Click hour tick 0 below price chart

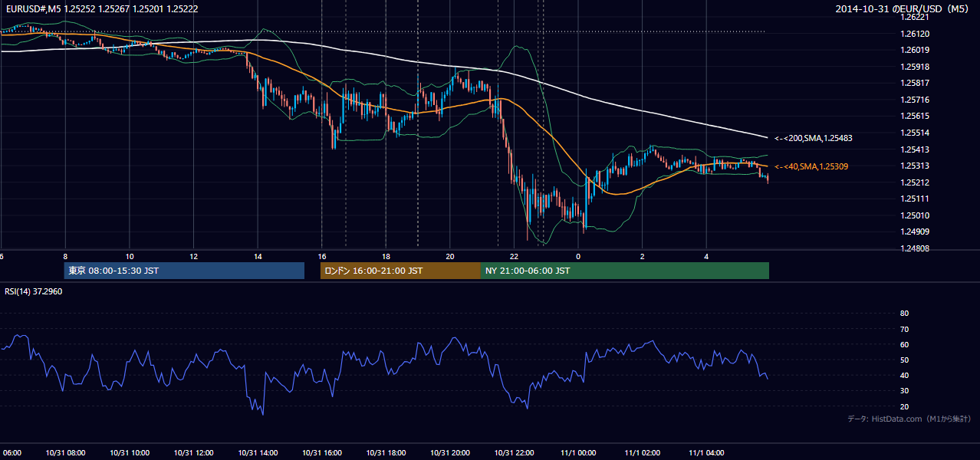pos(578,256)
